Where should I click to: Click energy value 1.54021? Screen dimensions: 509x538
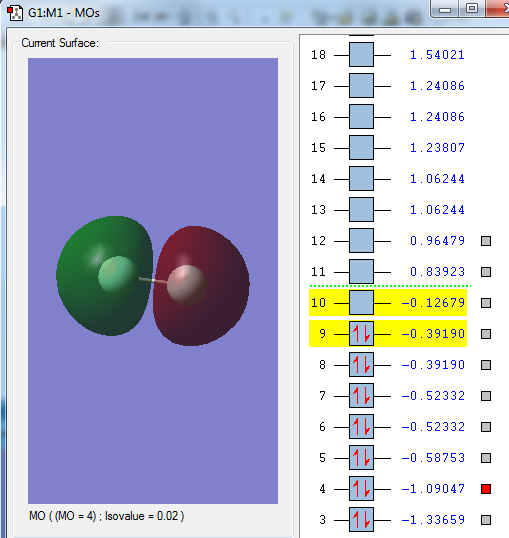pos(437,55)
